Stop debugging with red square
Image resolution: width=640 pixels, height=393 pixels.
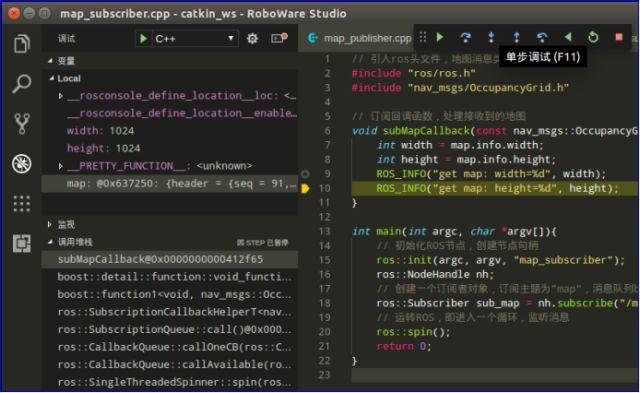point(619,37)
